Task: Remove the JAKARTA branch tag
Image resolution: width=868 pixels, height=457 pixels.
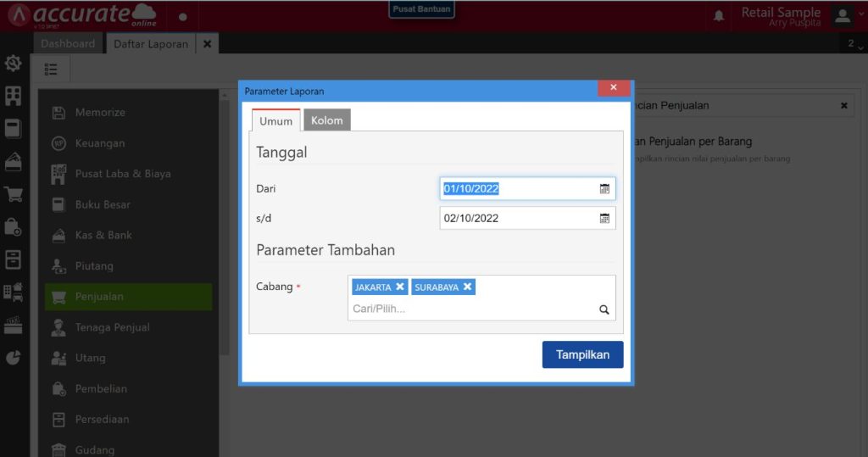Action: [x=400, y=287]
